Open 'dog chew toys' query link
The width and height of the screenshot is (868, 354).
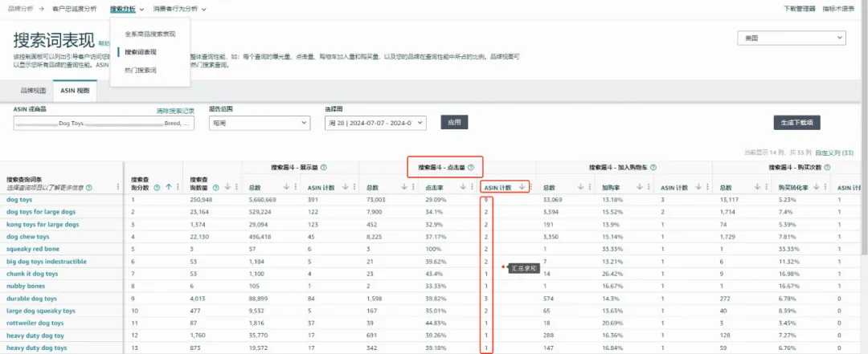pos(27,237)
